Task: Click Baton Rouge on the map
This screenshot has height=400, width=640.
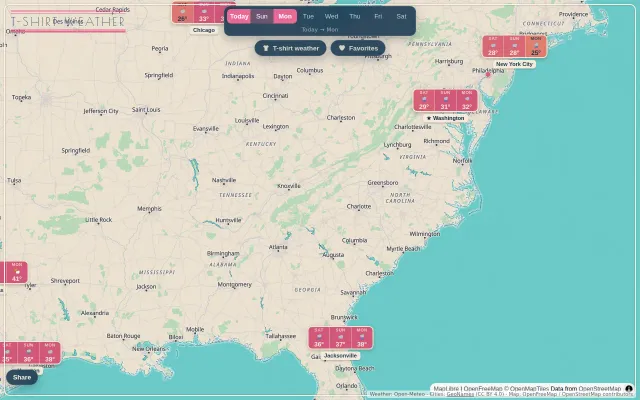Action: tap(123, 336)
